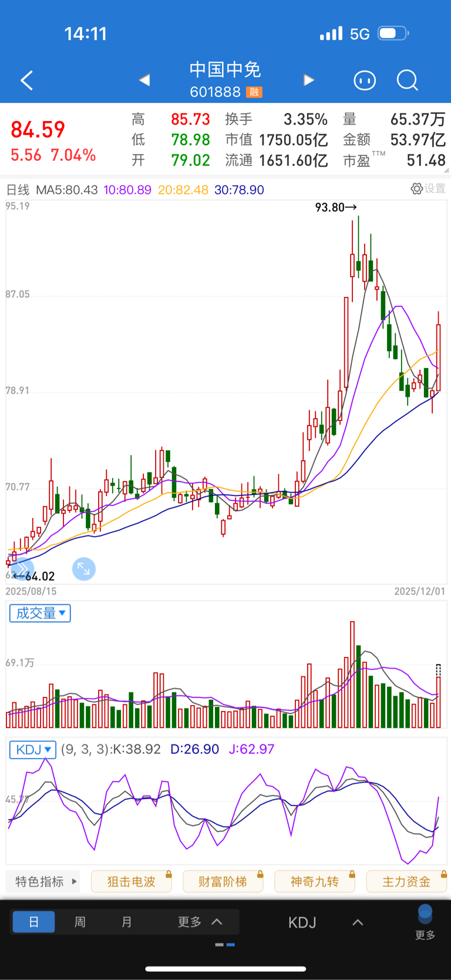Open KDJ indicator dropdown in sub-chart
Viewport: 451px width, 980px height.
(33, 749)
